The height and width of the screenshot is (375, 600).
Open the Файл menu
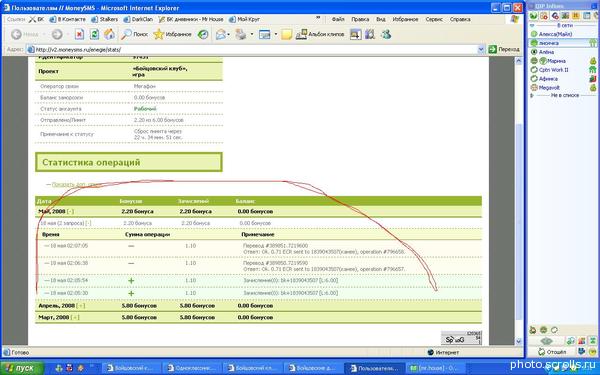[x=338, y=19]
